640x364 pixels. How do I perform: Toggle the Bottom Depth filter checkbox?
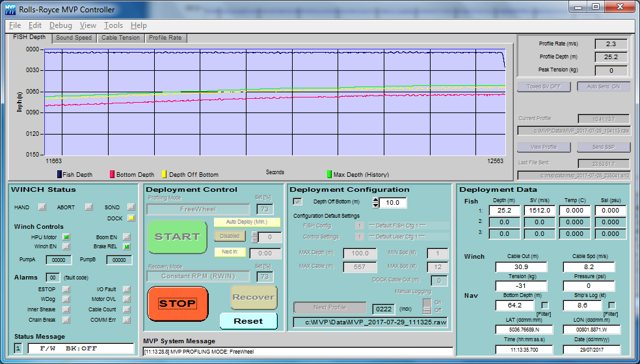point(545,305)
